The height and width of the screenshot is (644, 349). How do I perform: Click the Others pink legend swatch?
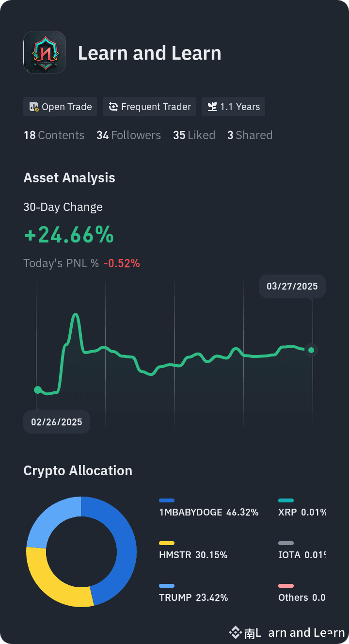coord(286,586)
